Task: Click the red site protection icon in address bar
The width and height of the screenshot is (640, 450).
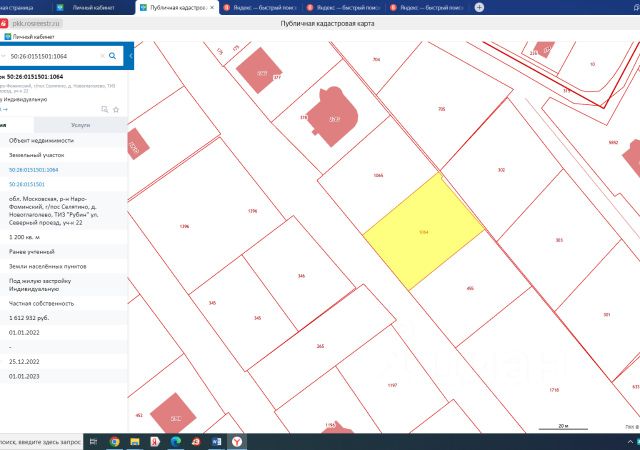Action: pyautogui.click(x=4, y=23)
